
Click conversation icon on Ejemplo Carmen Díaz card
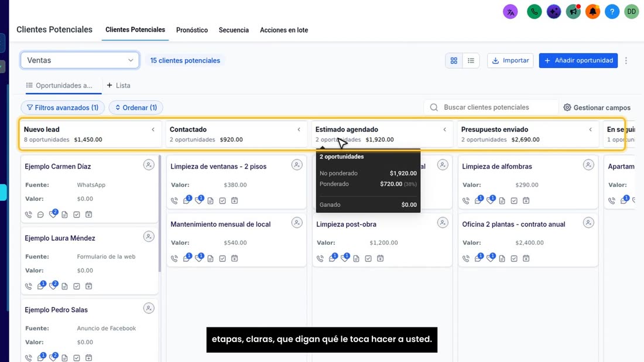click(x=40, y=214)
